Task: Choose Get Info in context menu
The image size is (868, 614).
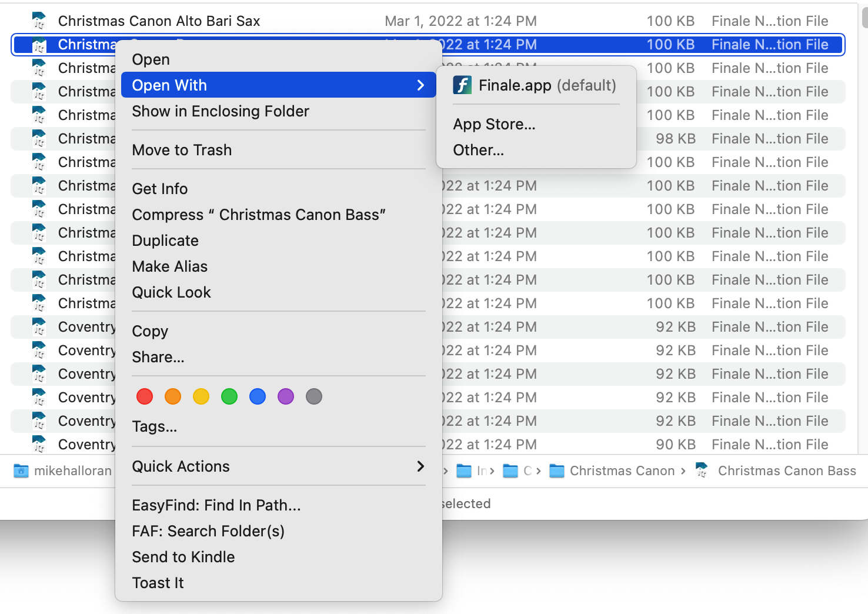Action: point(160,189)
